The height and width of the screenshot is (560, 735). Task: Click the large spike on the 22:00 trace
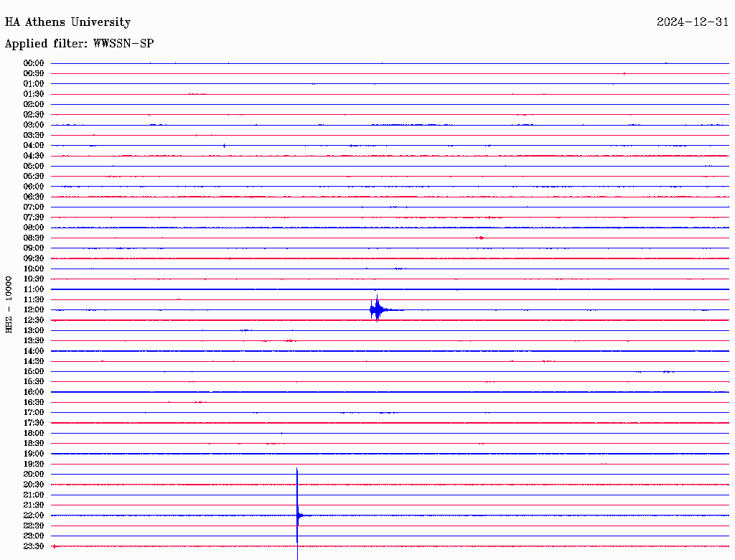click(x=298, y=514)
